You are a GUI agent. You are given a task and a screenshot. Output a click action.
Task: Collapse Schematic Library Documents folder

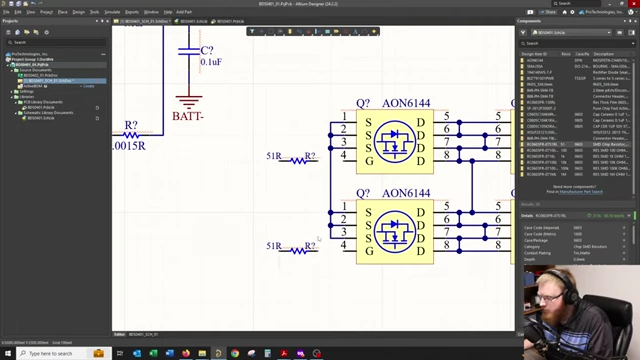(16, 113)
